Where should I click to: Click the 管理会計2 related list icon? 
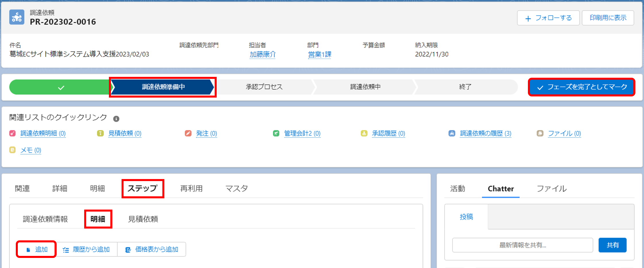276,133
